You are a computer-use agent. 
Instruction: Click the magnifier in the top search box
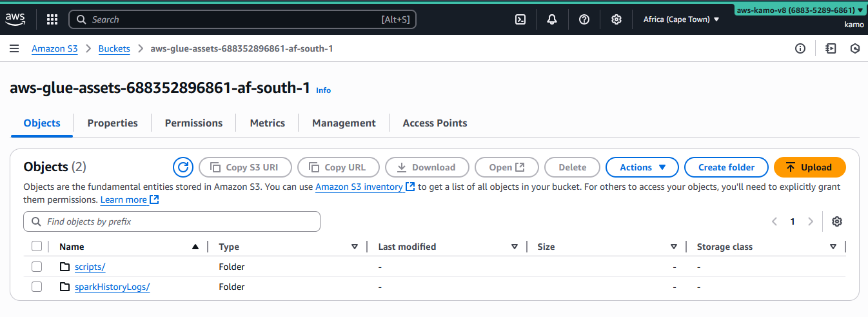(81, 19)
